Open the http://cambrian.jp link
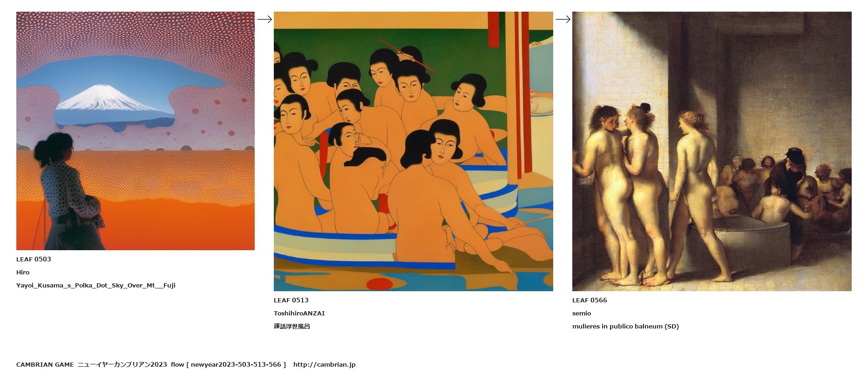 pos(325,364)
